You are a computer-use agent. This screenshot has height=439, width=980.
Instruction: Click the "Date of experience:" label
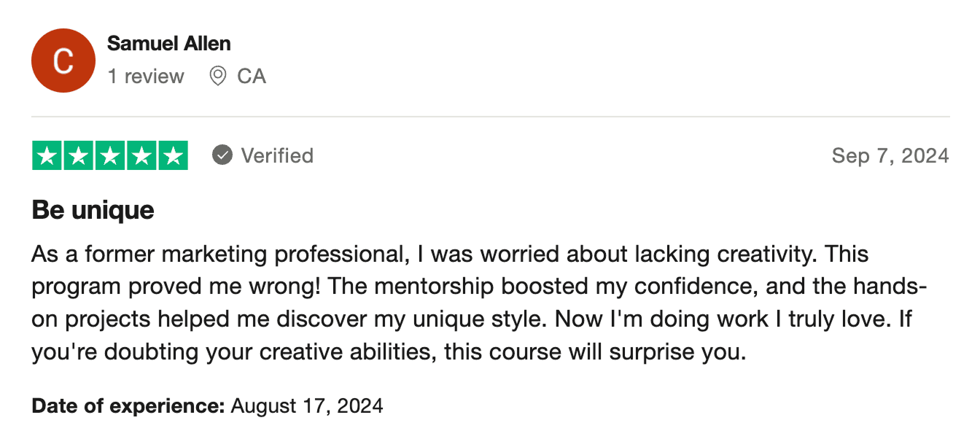(x=128, y=405)
